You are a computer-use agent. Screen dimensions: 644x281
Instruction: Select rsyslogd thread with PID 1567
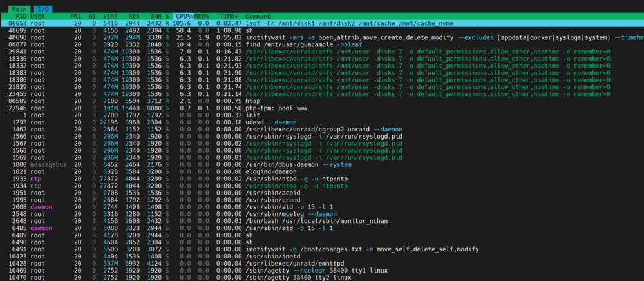322,143
